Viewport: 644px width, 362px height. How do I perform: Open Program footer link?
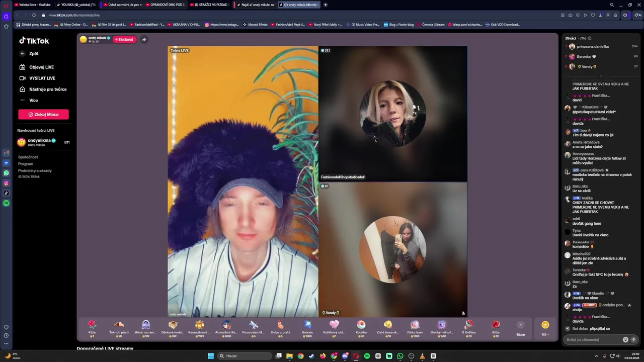pyautogui.click(x=26, y=163)
